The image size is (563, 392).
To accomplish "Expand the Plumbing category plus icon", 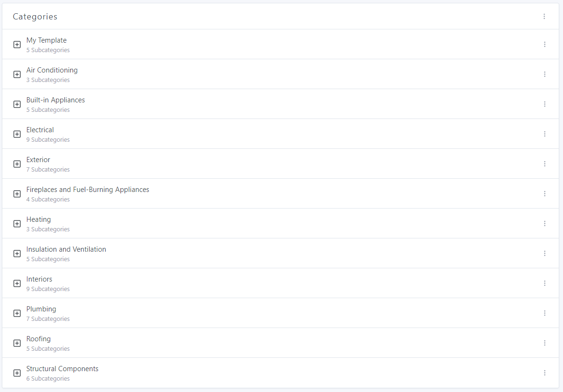I will (17, 313).
